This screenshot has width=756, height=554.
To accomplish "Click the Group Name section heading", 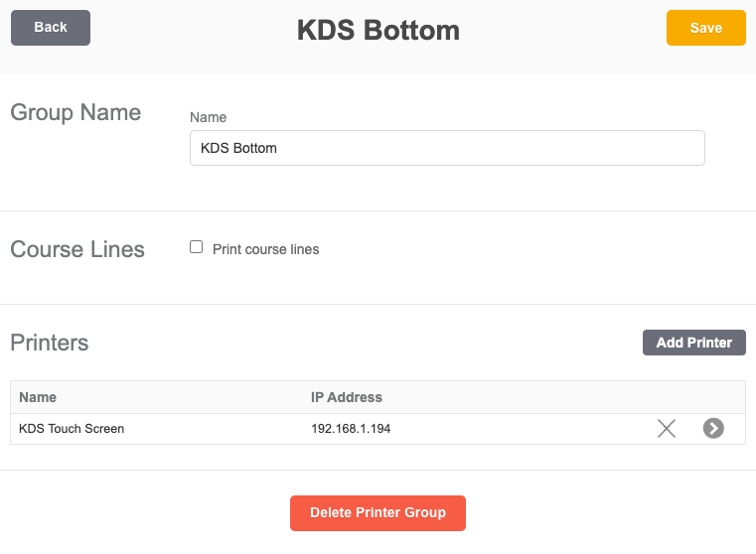I will click(76, 112).
